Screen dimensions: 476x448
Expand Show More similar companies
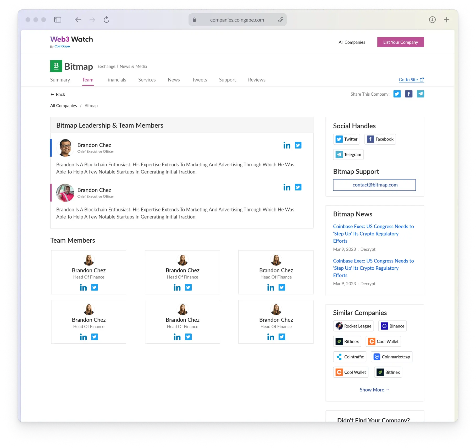[x=375, y=390]
